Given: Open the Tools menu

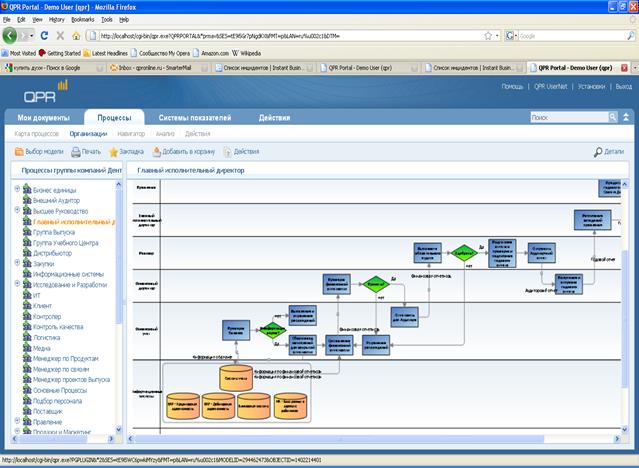Looking at the screenshot, I should point(107,20).
